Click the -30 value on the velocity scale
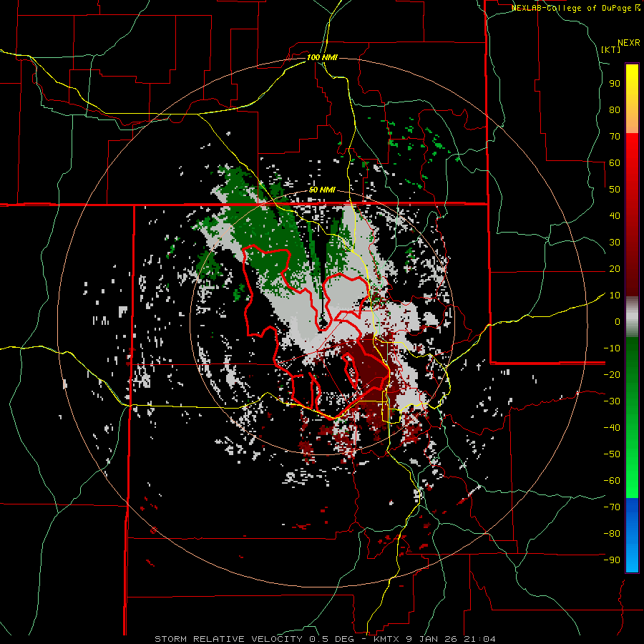 (612, 401)
